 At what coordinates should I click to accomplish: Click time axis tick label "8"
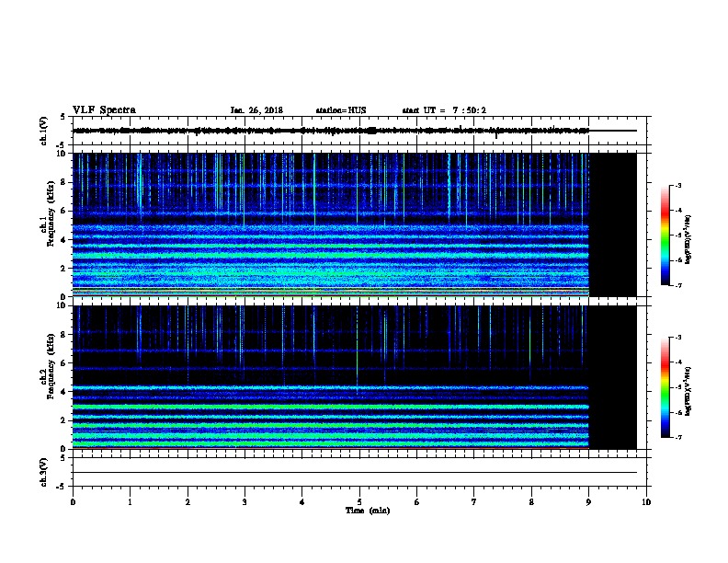pos(531,502)
